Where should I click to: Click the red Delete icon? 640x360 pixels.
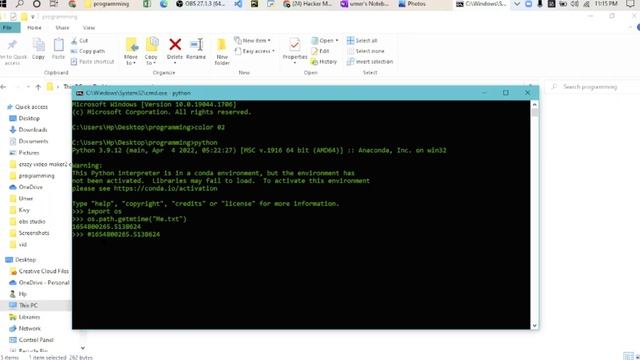click(175, 44)
